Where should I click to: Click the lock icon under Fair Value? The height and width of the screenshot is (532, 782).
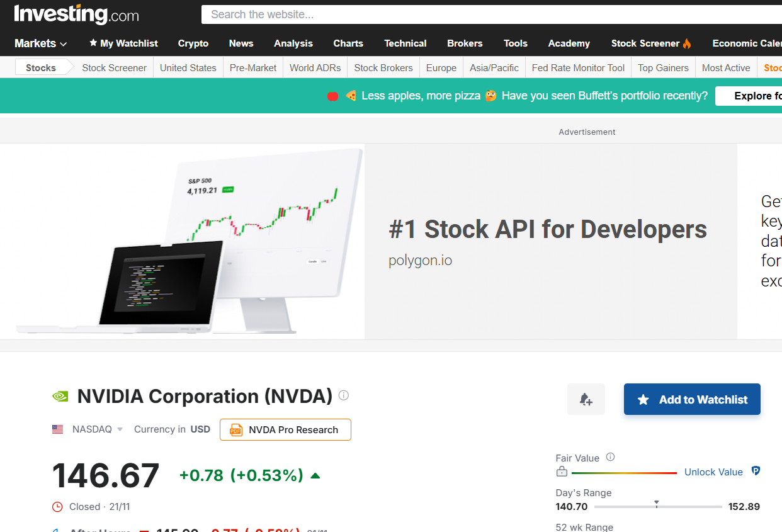tap(562, 472)
